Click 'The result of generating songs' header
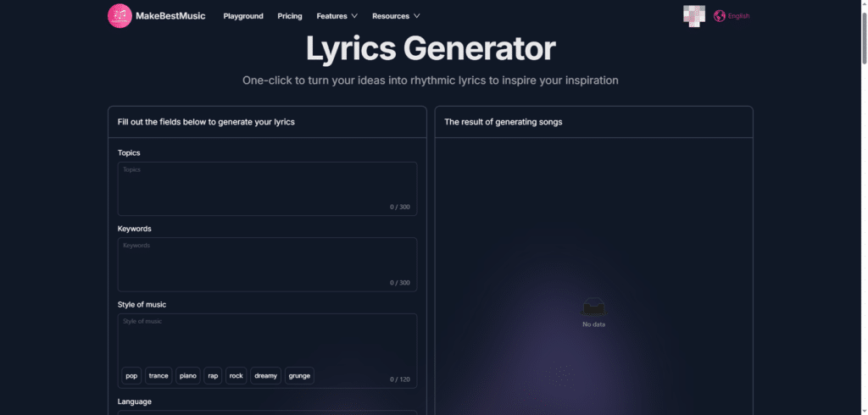The width and height of the screenshot is (868, 415). click(x=504, y=122)
